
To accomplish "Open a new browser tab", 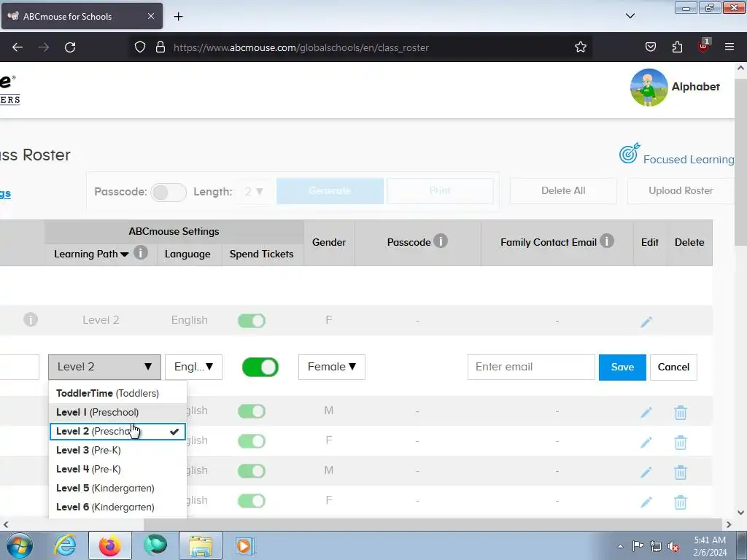I will pyautogui.click(x=178, y=17).
